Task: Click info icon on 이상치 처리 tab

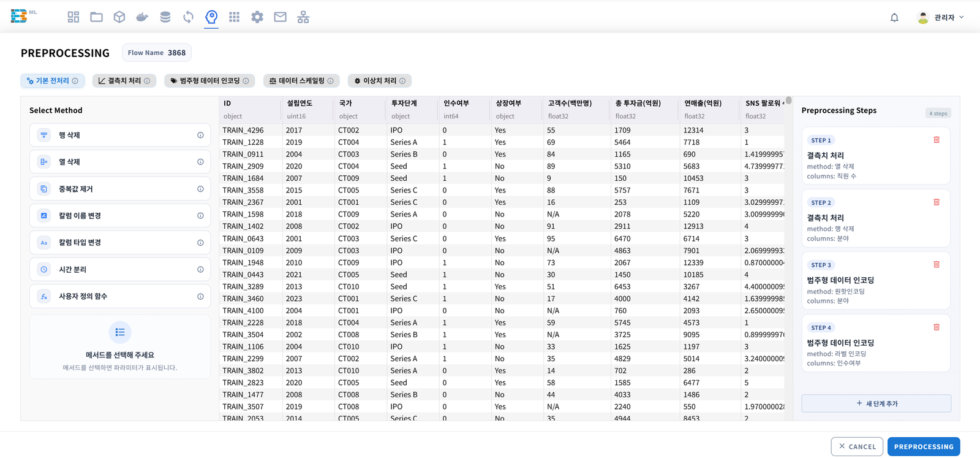Action: click(x=402, y=81)
